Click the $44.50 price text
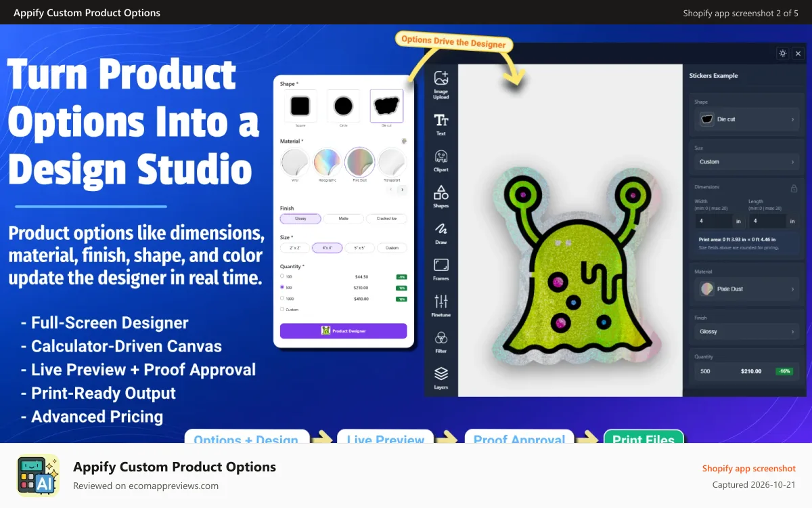The width and height of the screenshot is (812, 508). click(361, 276)
